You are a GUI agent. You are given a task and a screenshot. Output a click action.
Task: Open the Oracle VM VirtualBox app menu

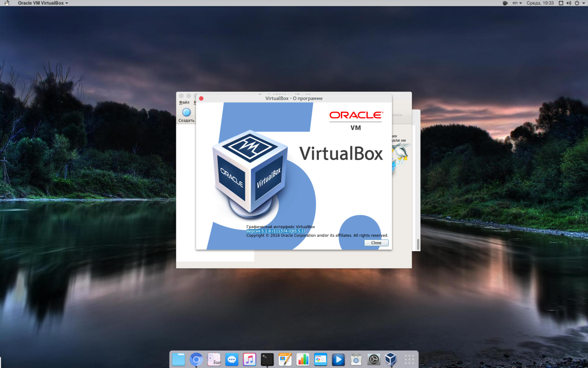(x=43, y=3)
